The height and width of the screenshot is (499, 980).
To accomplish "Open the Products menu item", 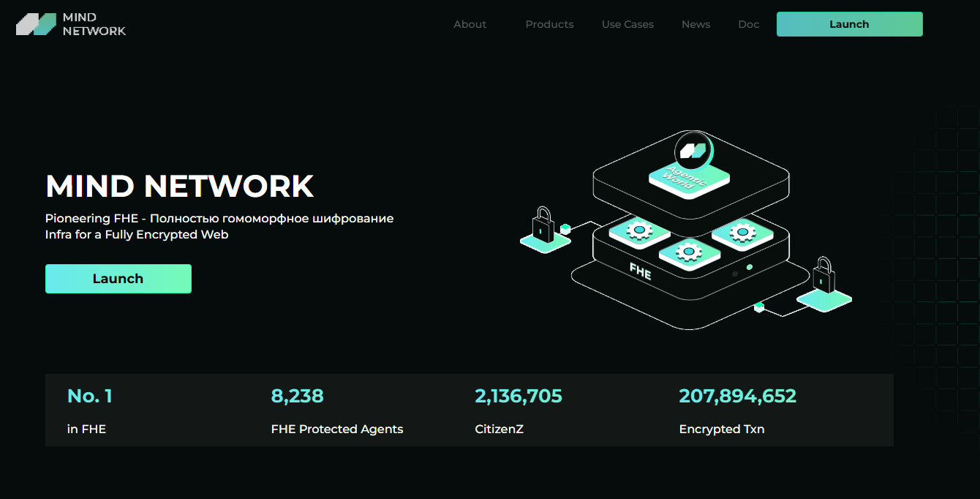I will [549, 24].
